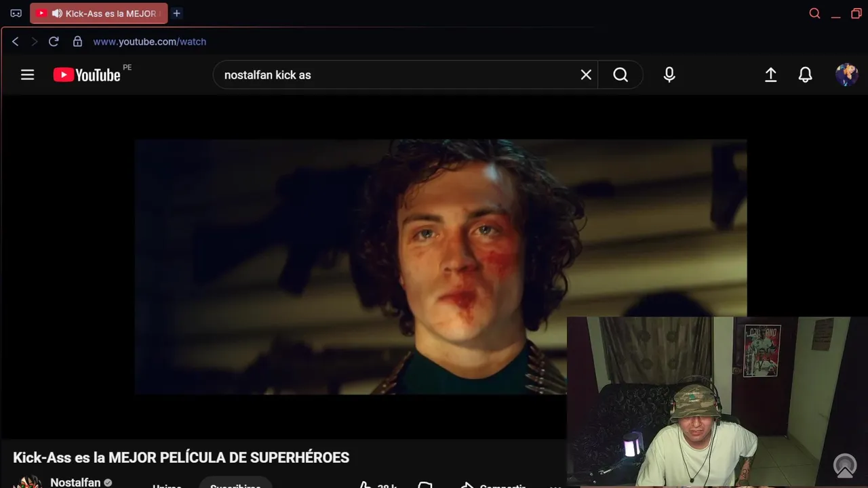Click the video title 'Kick-Ass es la MEJOR PELÍCULA DE SUPERHÉROES'
The height and width of the screenshot is (488, 868).
pos(181,457)
